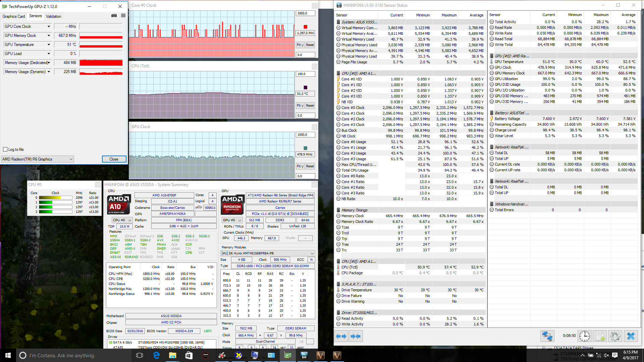The width and height of the screenshot is (644, 362).
Task: Open File Explorer from the taskbar
Action: pos(172,355)
